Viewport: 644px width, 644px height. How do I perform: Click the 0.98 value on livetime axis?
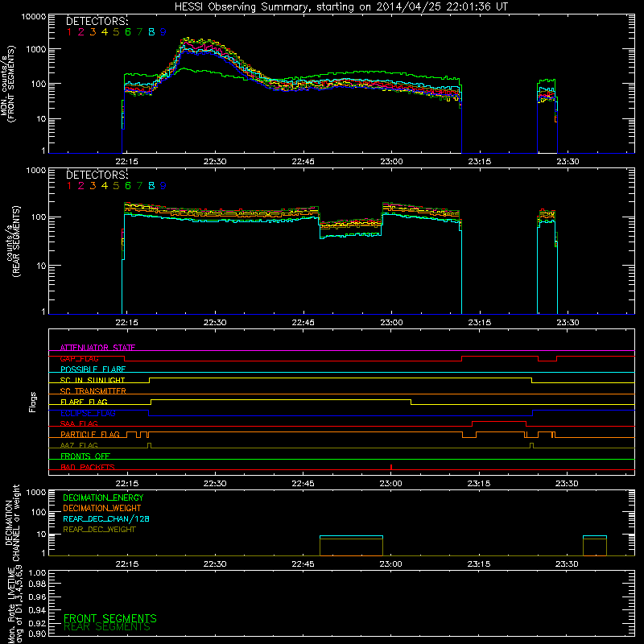[37, 584]
